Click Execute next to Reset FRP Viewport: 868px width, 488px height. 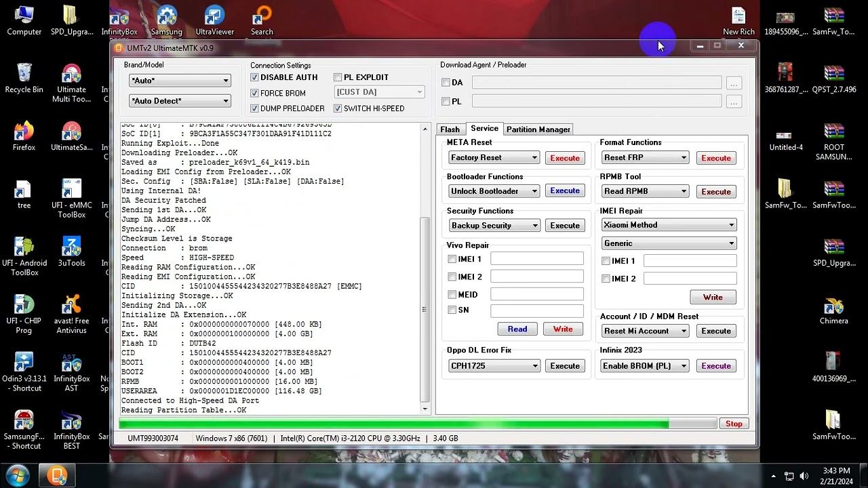pos(715,158)
